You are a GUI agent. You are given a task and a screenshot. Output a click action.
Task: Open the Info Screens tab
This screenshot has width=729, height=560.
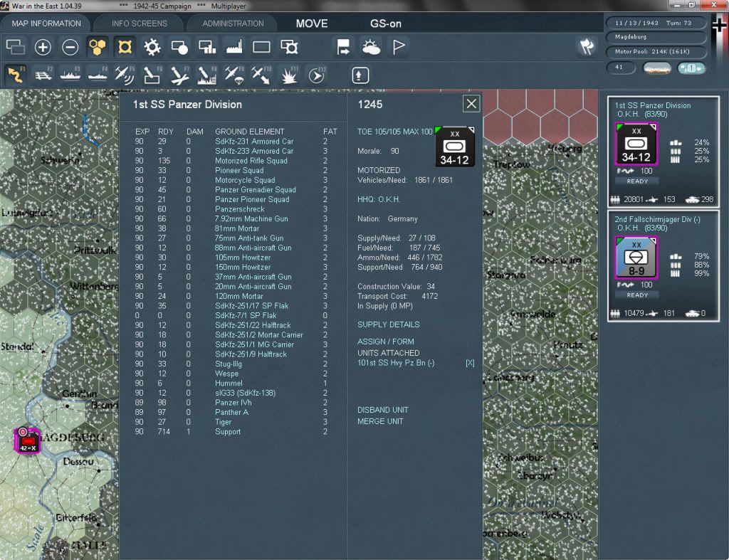(139, 23)
